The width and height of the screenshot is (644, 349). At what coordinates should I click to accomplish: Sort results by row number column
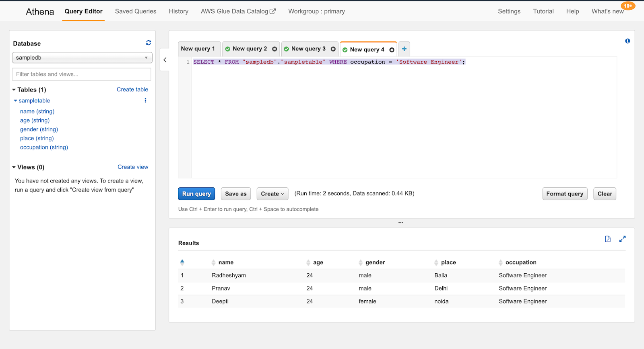pyautogui.click(x=182, y=262)
